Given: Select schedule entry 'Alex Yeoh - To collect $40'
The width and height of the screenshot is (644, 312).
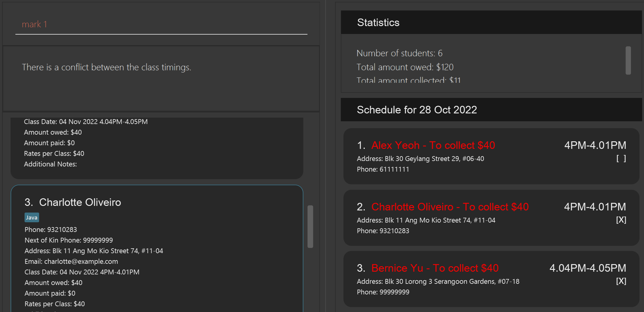Looking at the screenshot, I should 491,156.
